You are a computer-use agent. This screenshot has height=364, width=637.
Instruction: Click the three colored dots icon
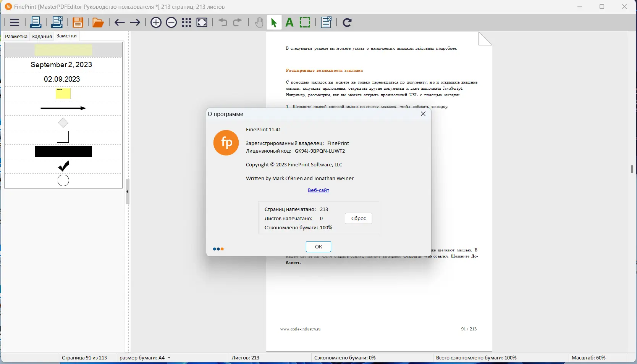(x=218, y=249)
